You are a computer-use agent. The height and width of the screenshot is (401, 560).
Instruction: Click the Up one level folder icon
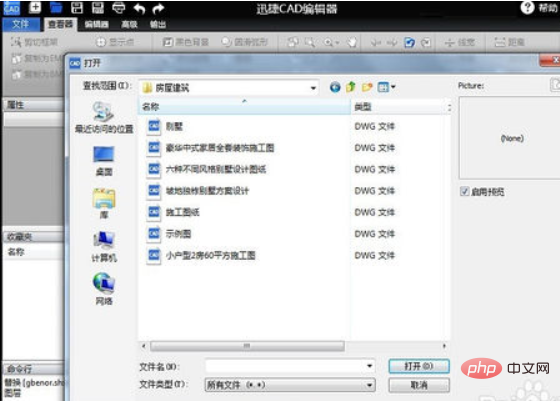(x=351, y=87)
